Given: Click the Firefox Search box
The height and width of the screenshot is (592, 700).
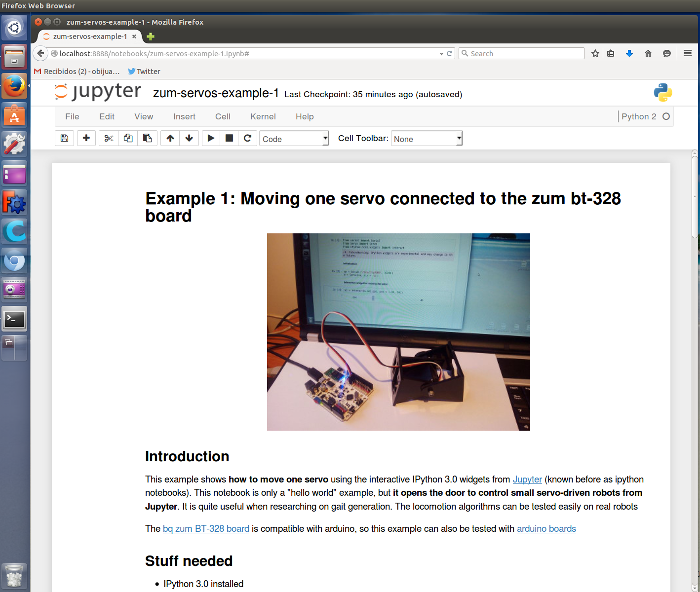Looking at the screenshot, I should [x=521, y=53].
